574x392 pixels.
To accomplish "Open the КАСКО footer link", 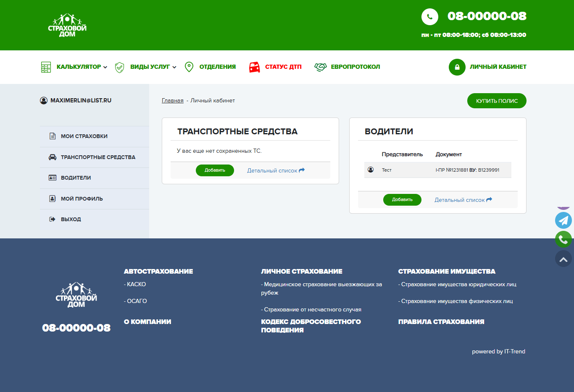I will pos(135,285).
